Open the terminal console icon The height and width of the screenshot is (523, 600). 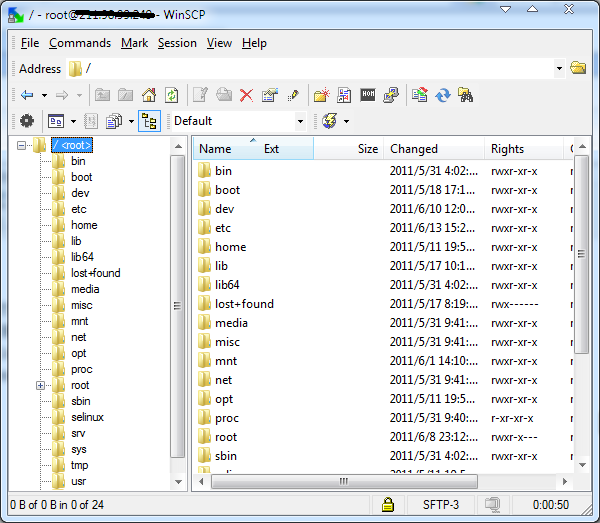[368, 94]
